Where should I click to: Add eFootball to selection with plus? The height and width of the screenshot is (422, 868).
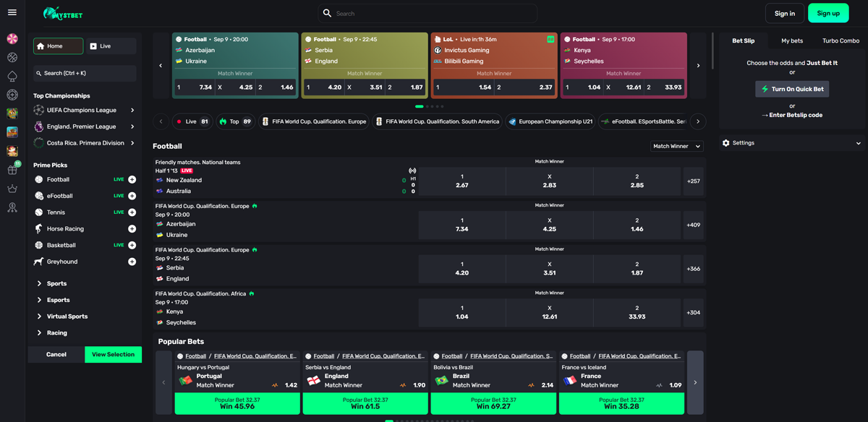132,196
